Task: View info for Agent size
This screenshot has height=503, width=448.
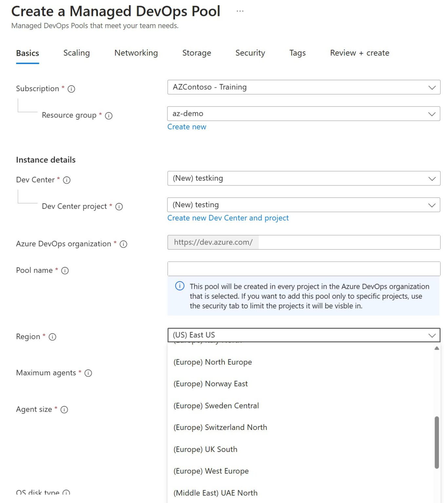Action: point(65,410)
